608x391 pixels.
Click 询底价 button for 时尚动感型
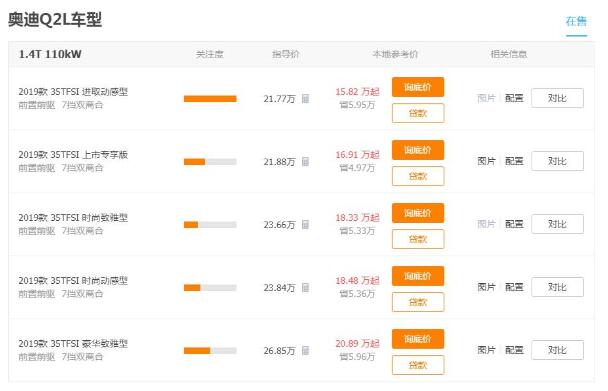(418, 276)
